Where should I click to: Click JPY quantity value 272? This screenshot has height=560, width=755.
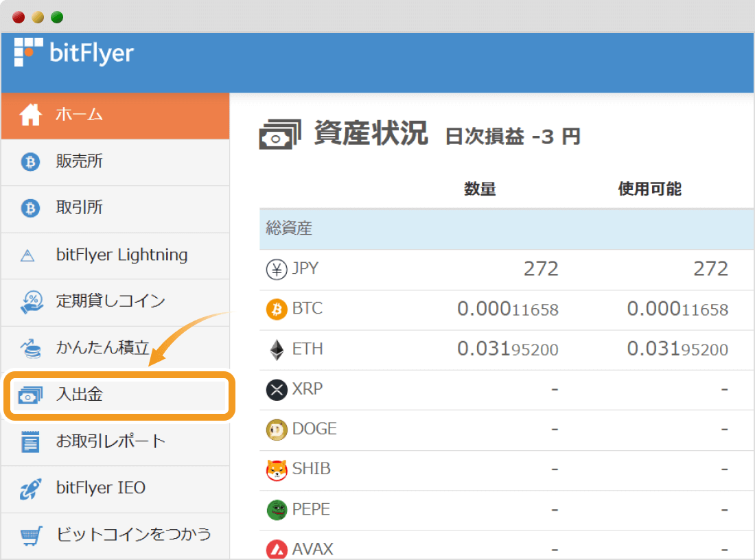coord(542,269)
